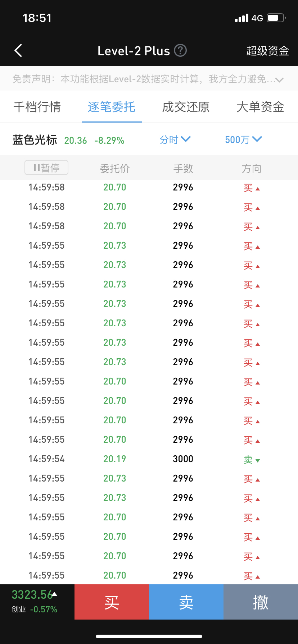Tap the 创业 index quote panel
This screenshot has width=298, height=644.
point(35,602)
